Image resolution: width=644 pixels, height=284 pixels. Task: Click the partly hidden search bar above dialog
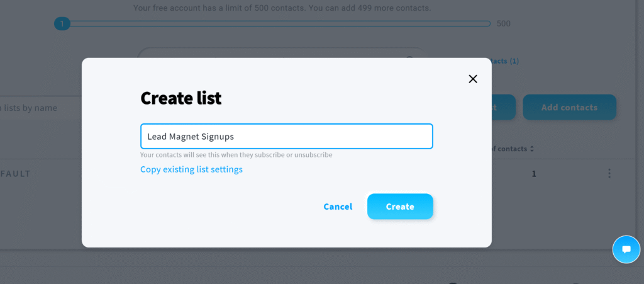(x=282, y=53)
